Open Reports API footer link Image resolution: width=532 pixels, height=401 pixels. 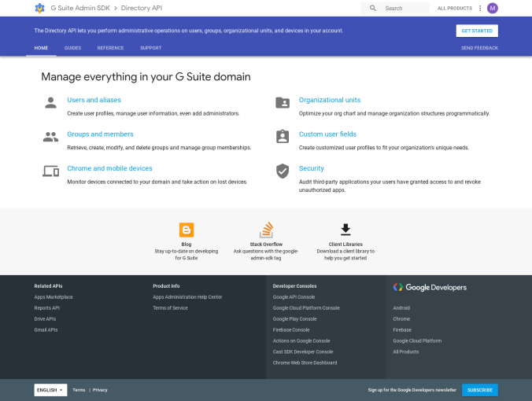point(46,308)
